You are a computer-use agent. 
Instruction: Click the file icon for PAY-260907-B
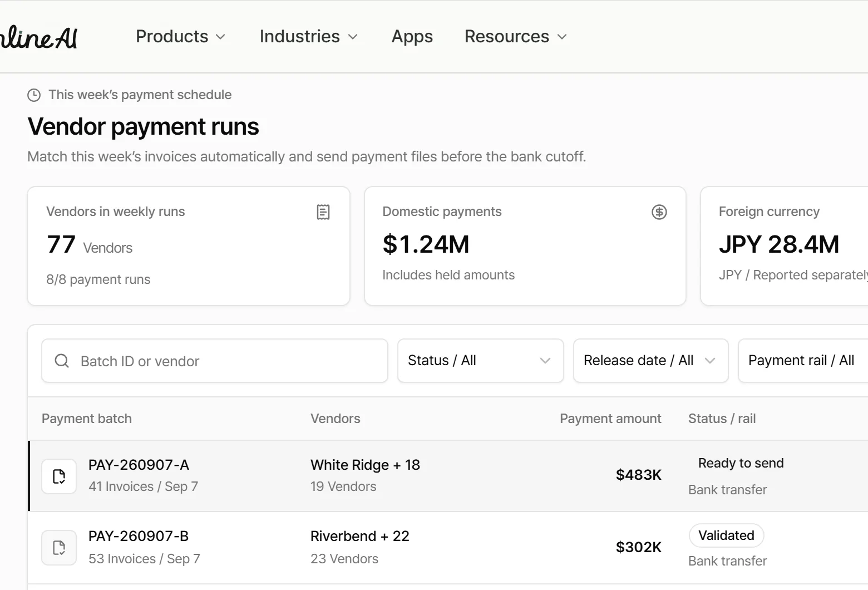point(59,548)
